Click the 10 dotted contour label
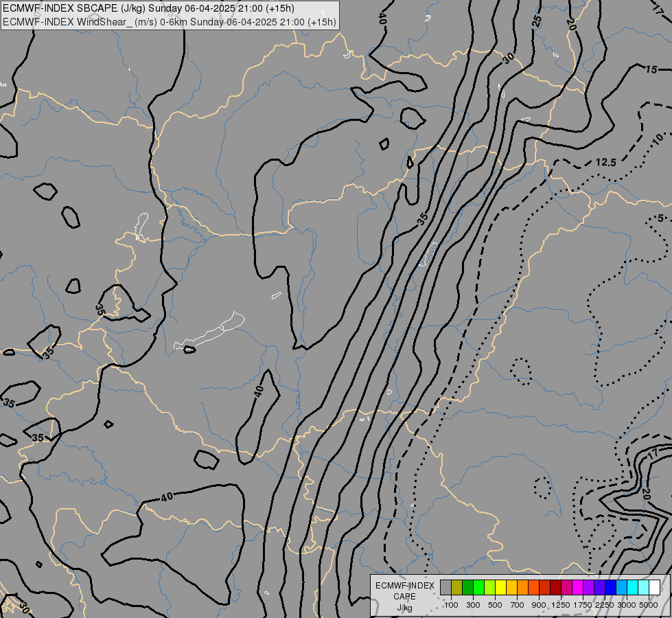The image size is (672, 618). (x=658, y=139)
